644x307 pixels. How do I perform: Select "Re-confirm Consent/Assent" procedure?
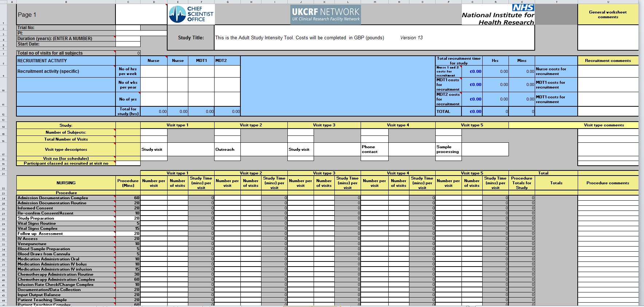point(66,213)
